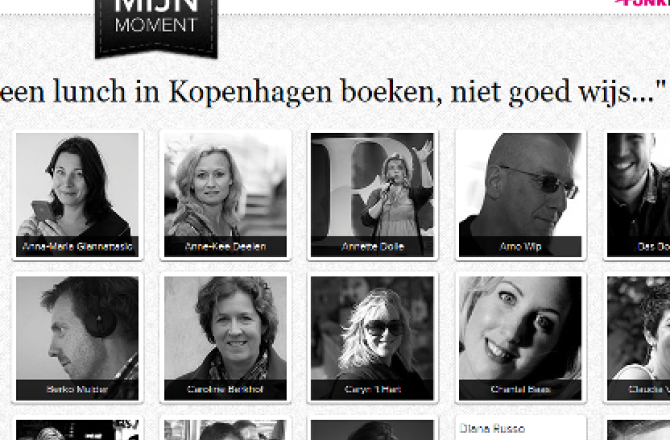Click the Anne-Kee Deelen name caption
The image size is (670, 440).
click(225, 246)
